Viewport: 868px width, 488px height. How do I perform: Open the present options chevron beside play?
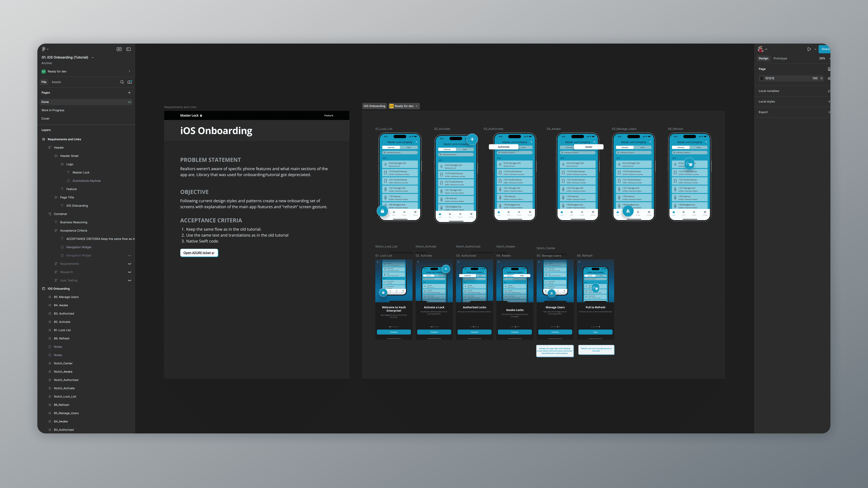point(815,49)
